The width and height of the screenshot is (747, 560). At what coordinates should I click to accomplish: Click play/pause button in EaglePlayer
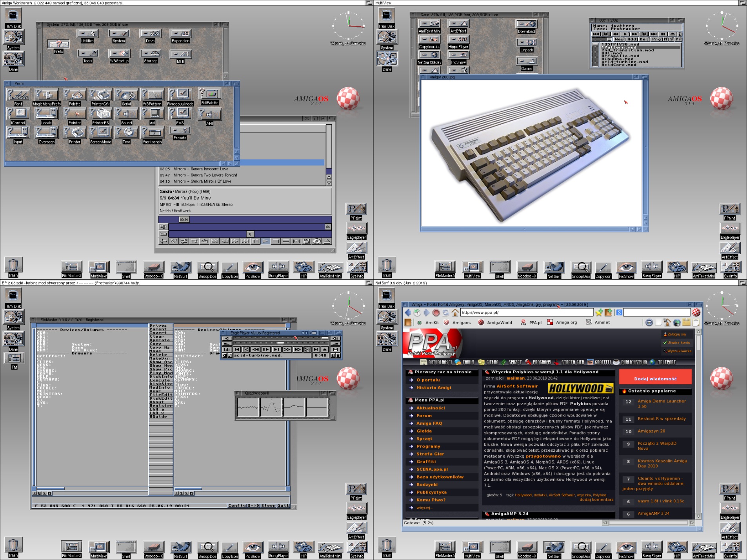coord(266,349)
